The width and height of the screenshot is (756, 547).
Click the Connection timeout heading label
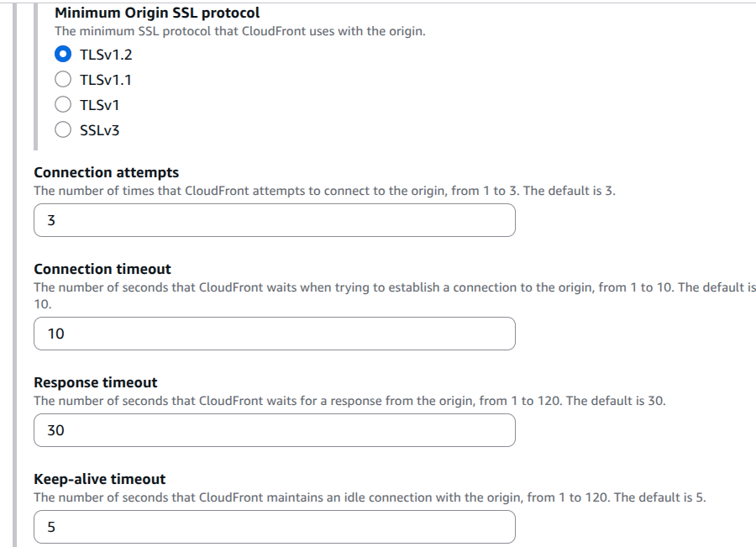pyautogui.click(x=102, y=269)
